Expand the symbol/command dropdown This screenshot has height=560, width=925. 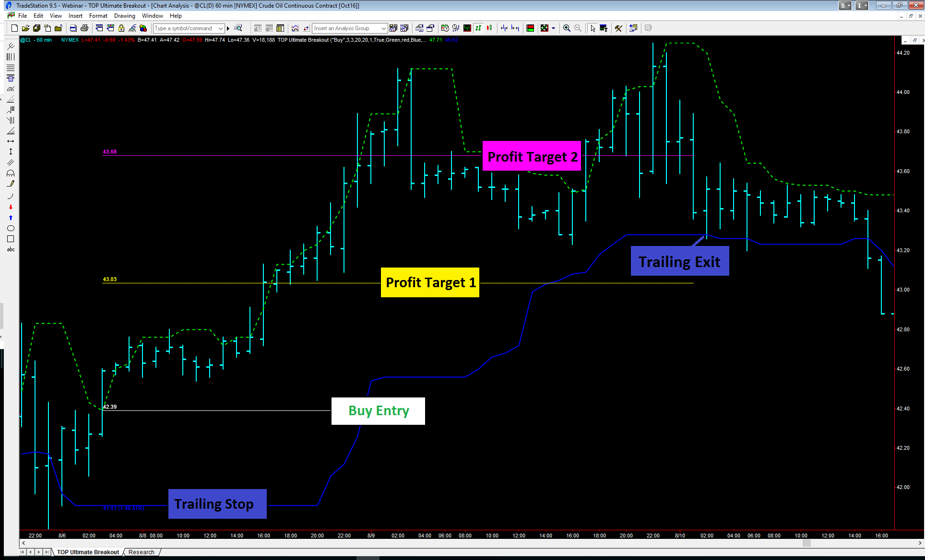[x=221, y=28]
